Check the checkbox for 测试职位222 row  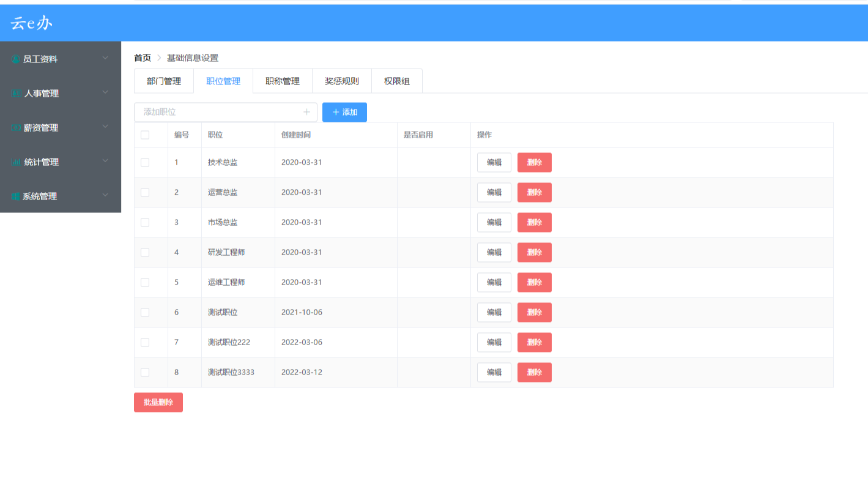(x=145, y=342)
